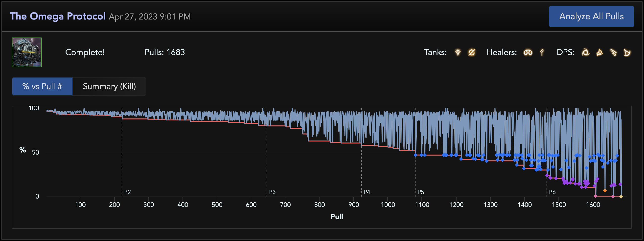The width and height of the screenshot is (644, 241).
Task: Click the Healers: label
Action: tap(502, 52)
